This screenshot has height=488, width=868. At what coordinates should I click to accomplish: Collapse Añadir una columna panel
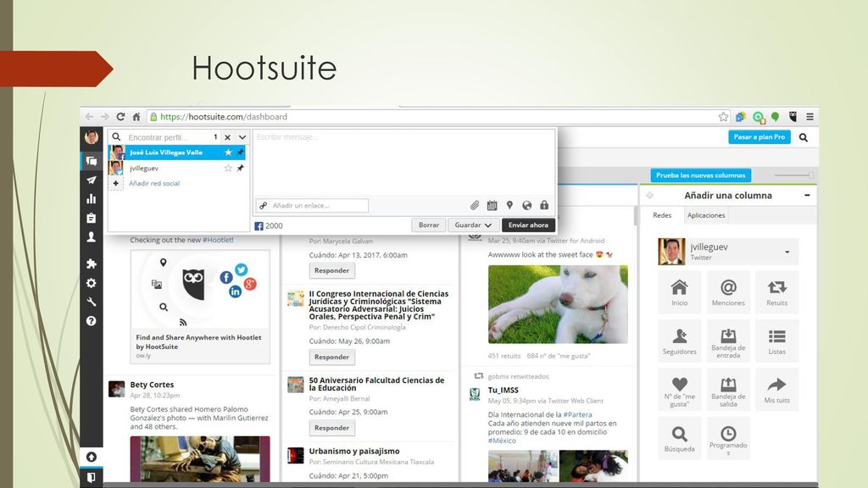coord(807,196)
